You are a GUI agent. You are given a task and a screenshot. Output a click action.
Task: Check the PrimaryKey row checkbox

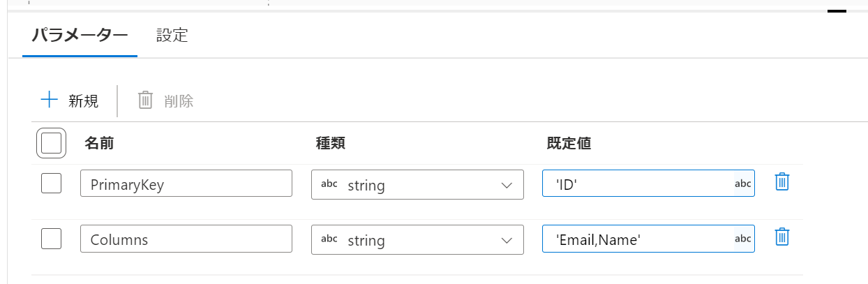coord(51,184)
